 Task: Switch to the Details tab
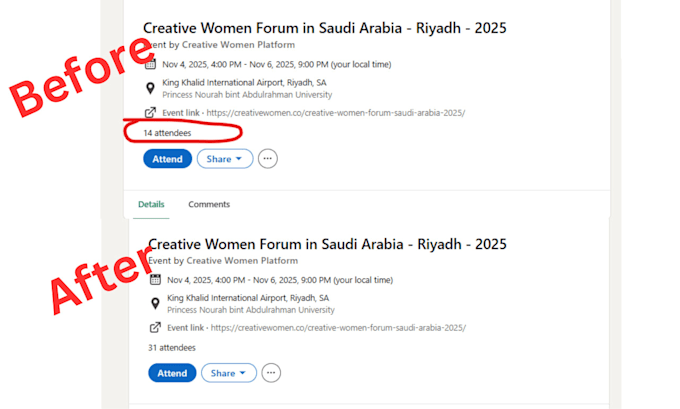coord(151,204)
